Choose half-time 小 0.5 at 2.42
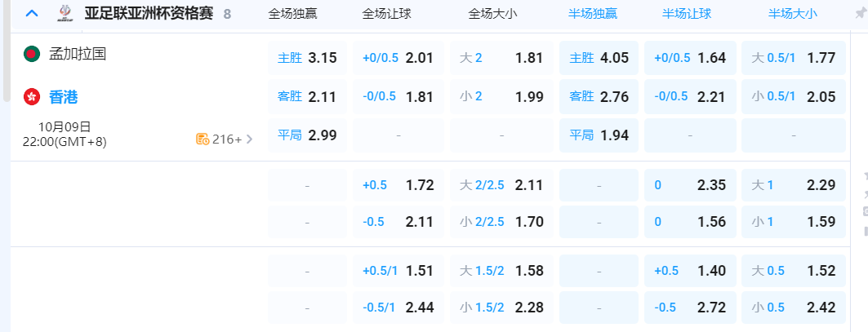868x332 pixels. [x=793, y=308]
